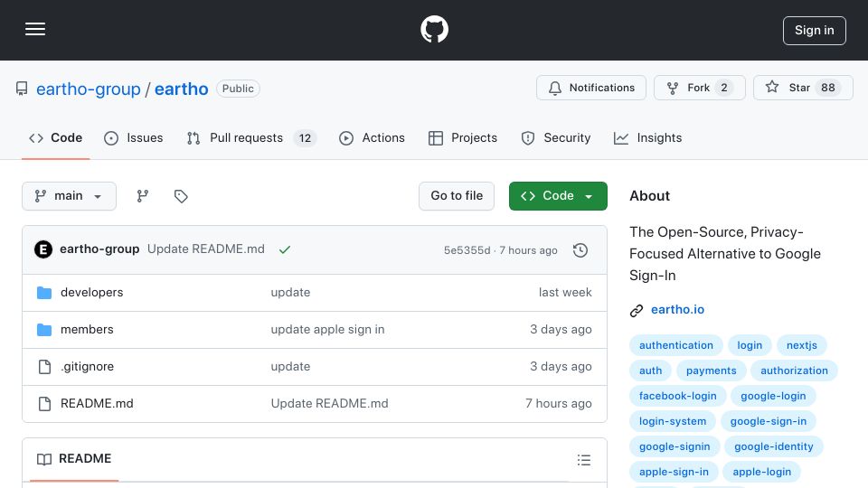Open README.md row's Update README.md commit
868x488 pixels.
click(329, 403)
